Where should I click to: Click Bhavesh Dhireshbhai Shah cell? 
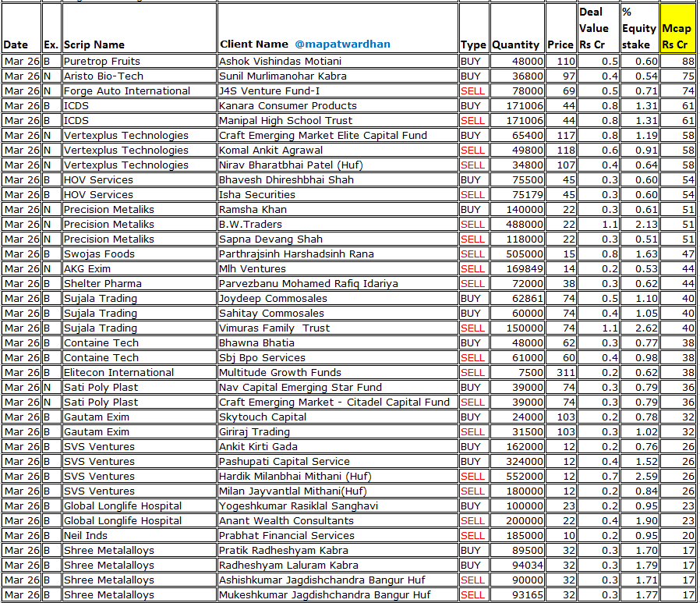click(x=338, y=179)
